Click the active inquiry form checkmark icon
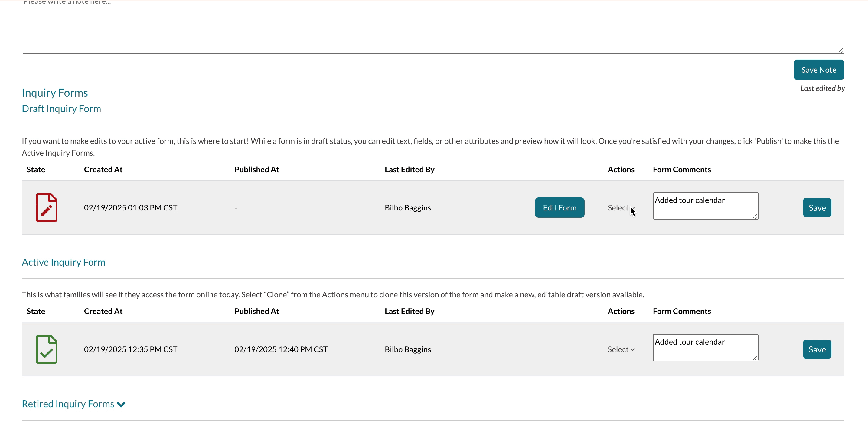 (47, 349)
